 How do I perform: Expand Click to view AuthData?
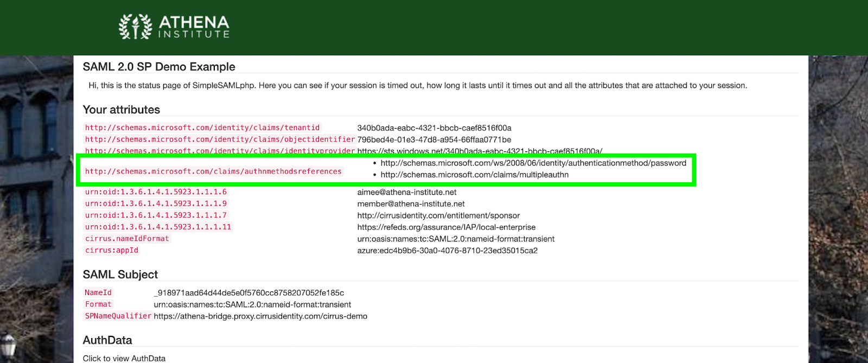(124, 358)
